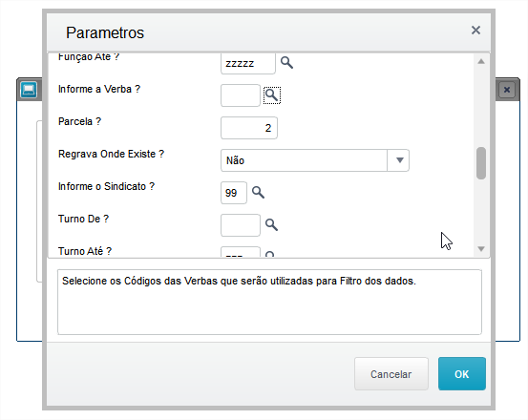This screenshot has width=528, height=420.
Task: Click the Cancelar button
Action: click(x=391, y=374)
